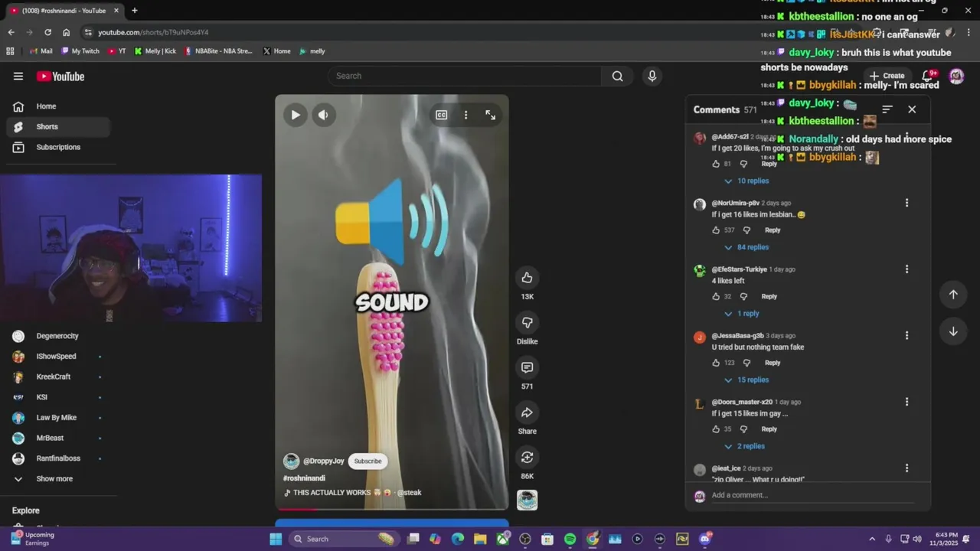This screenshot has width=980, height=551.
Task: Expand the Short to fullscreen
Action: click(x=491, y=115)
